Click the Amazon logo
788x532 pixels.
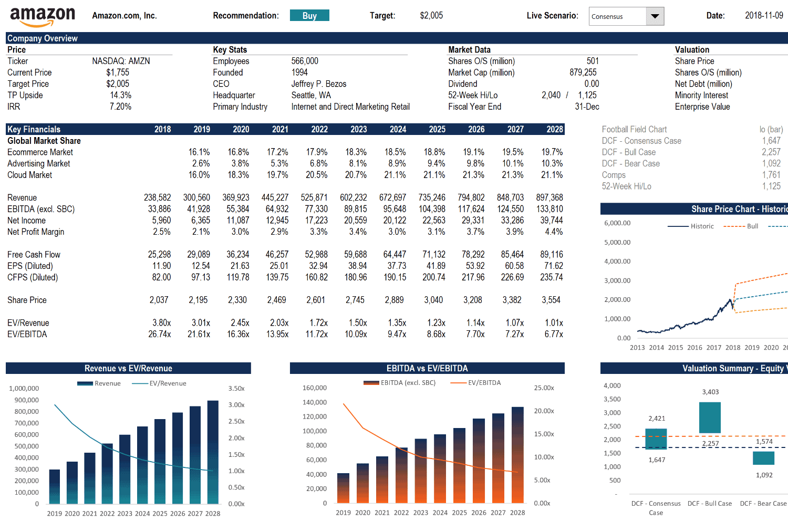click(43, 17)
